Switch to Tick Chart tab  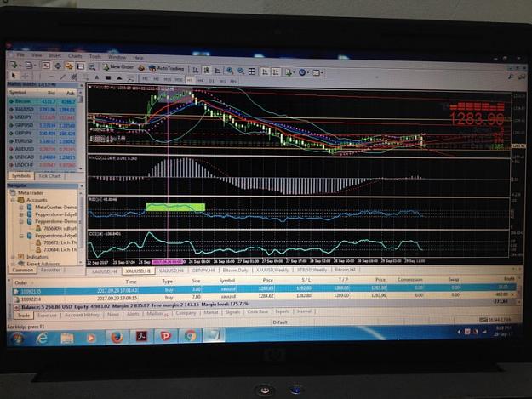pos(49,175)
